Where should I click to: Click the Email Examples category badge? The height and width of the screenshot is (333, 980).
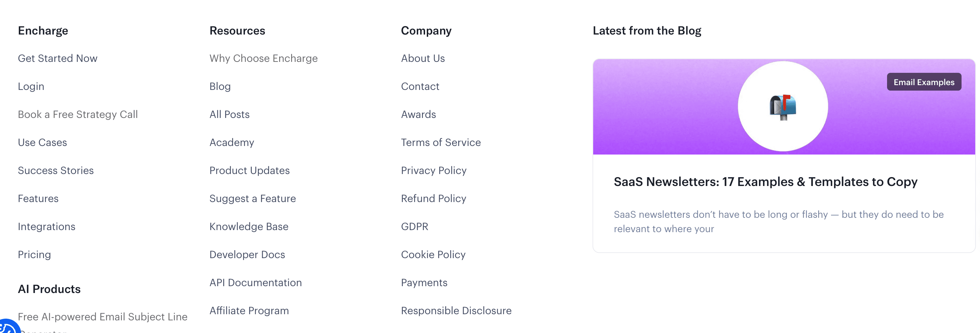[x=924, y=82]
